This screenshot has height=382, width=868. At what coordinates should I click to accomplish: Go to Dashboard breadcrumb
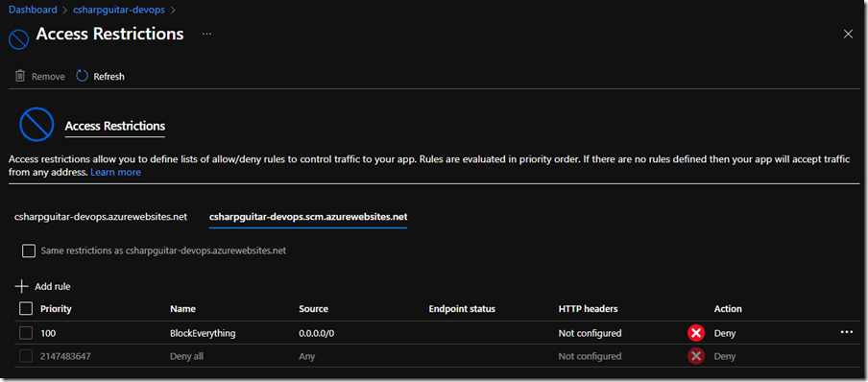[33, 10]
